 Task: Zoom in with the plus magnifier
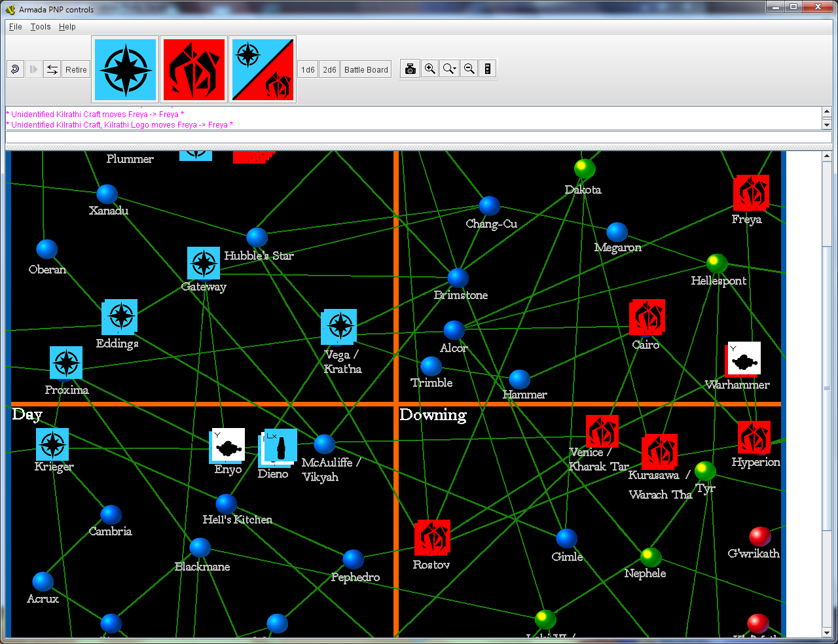(429, 69)
